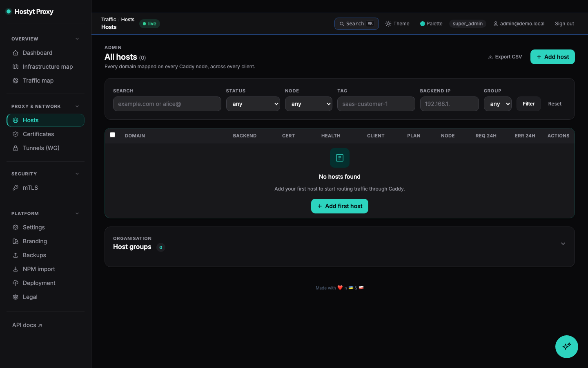Screen dimensions: 588x368
Task: Open NPM import page
Action: click(45, 269)
